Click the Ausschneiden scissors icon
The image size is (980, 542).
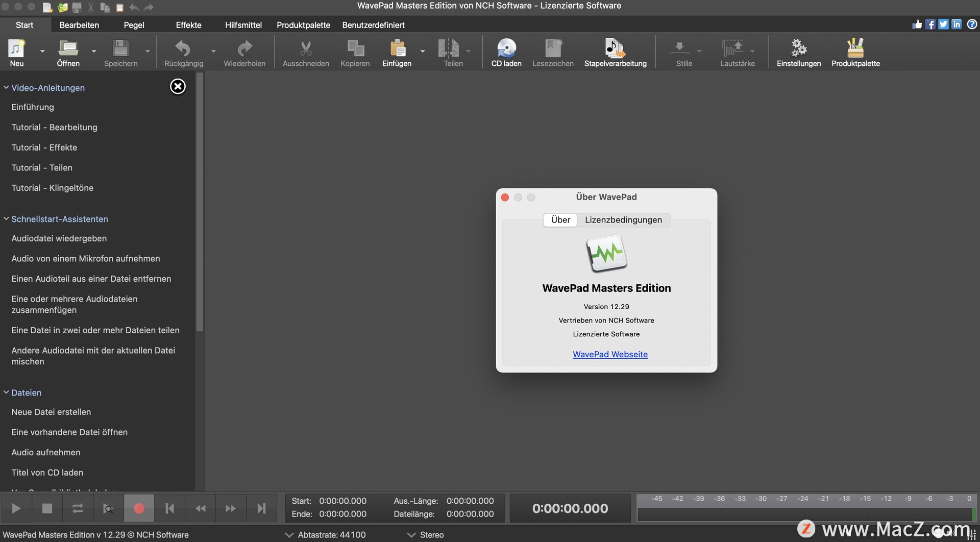pyautogui.click(x=306, y=48)
